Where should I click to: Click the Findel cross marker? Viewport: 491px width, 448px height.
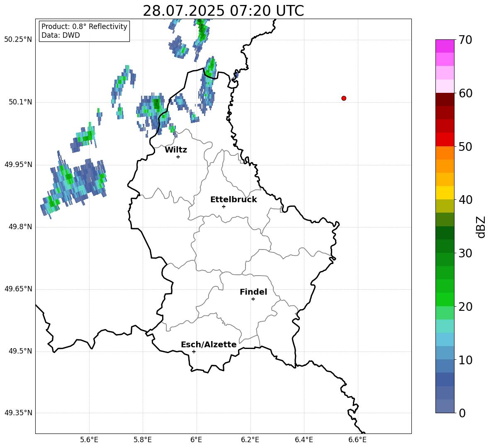tap(253, 299)
